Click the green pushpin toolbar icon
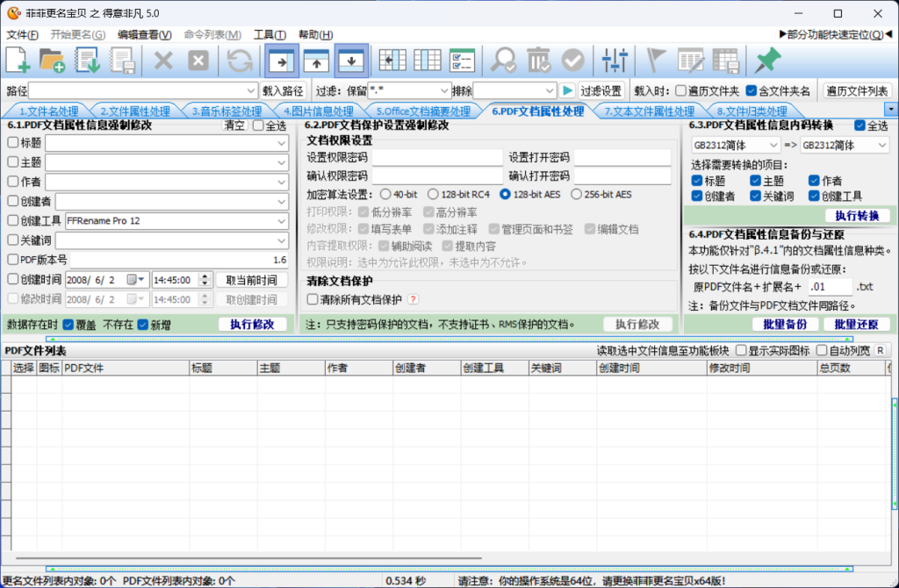The image size is (899, 588). pyautogui.click(x=767, y=60)
